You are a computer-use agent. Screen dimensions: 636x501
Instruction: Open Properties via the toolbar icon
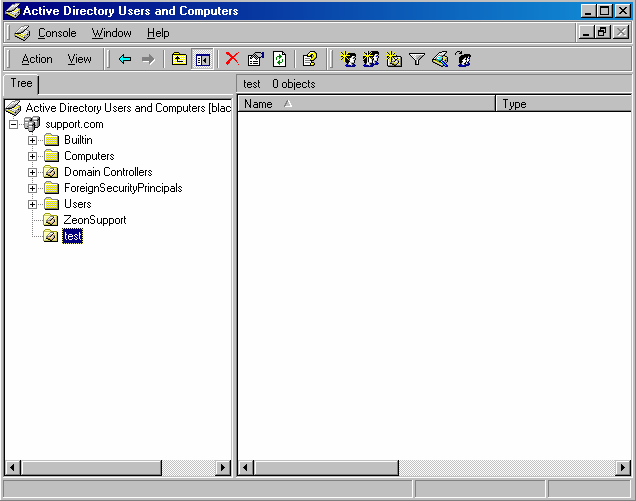tap(256, 59)
